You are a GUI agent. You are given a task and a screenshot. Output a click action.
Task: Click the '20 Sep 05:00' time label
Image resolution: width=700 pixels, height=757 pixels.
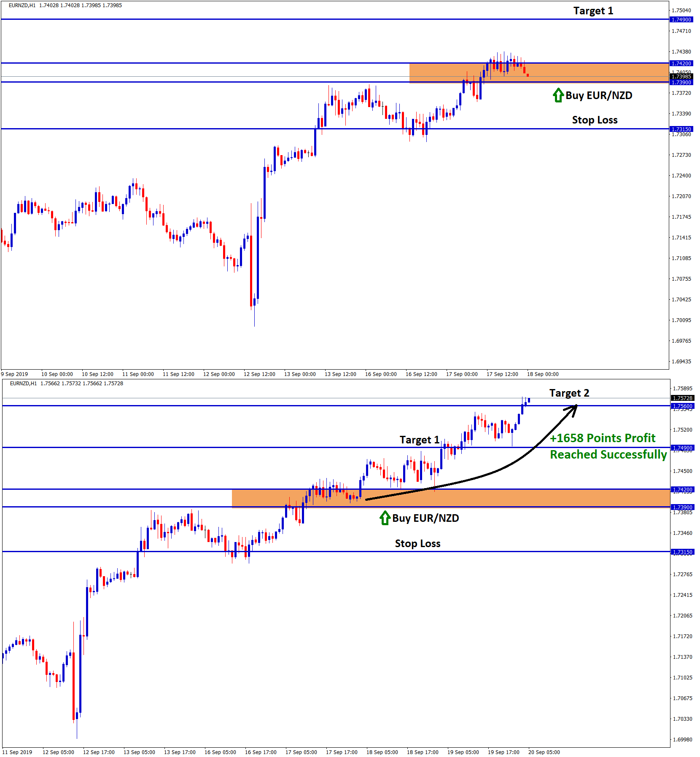pyautogui.click(x=544, y=752)
